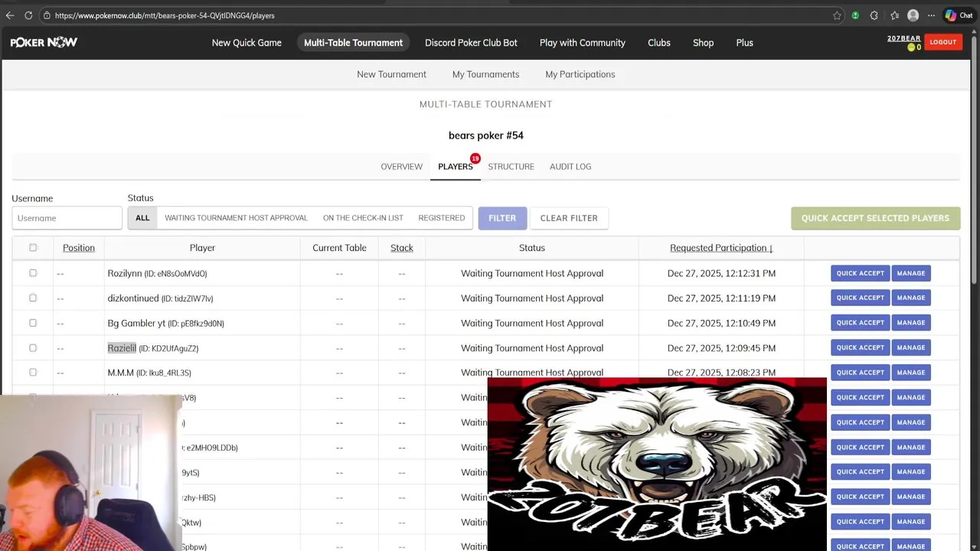Open Plus in top navigation

(x=745, y=43)
